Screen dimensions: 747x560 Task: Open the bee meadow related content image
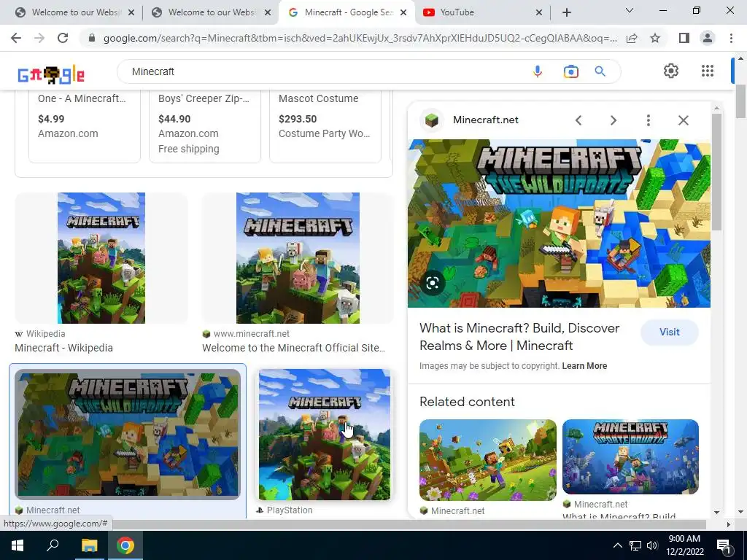(x=488, y=460)
